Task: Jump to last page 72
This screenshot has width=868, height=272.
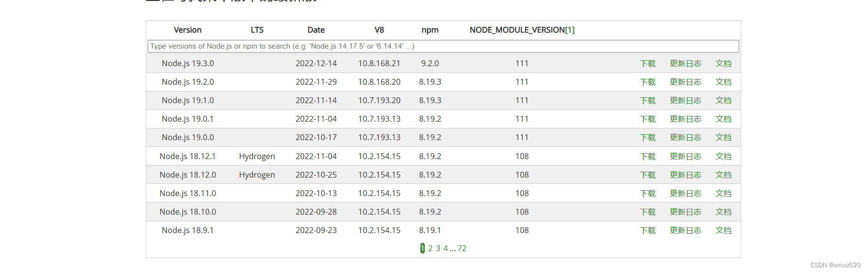Action: tap(462, 248)
